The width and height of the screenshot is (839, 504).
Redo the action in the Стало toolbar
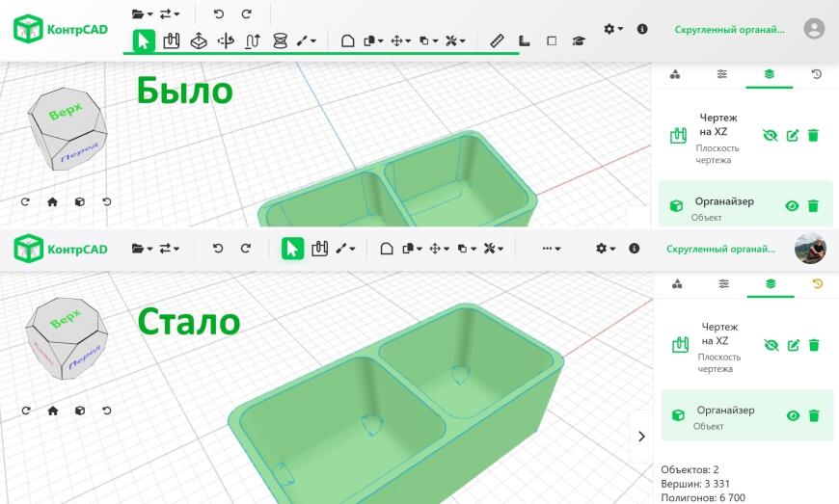245,248
